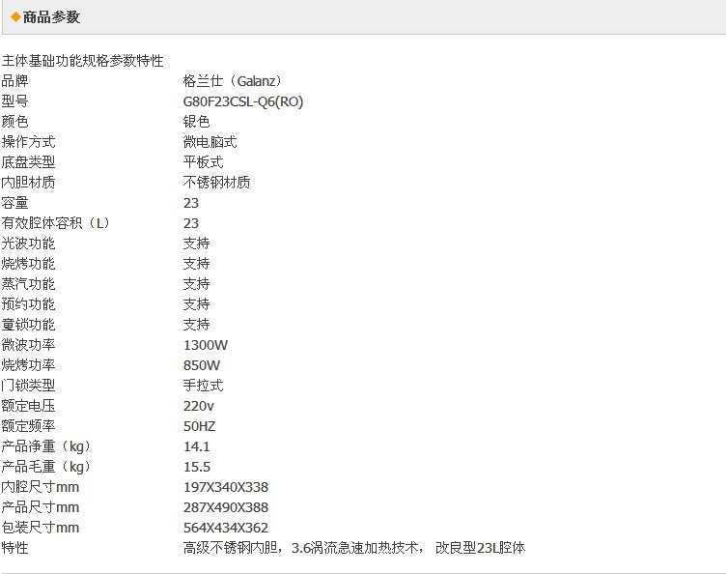Viewport: 728px width, 574px height.
Task: Click 支持 in the 蒸汽功能 row
Action: click(196, 284)
